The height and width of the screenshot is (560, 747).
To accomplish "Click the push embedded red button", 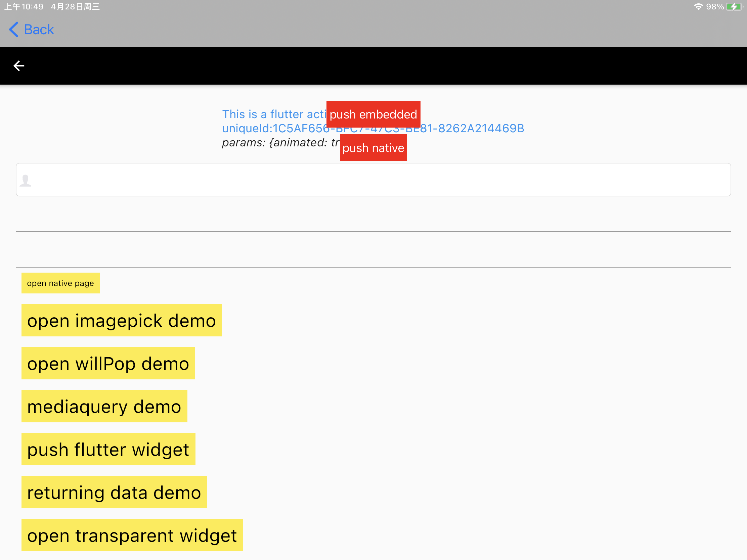I will click(373, 114).
